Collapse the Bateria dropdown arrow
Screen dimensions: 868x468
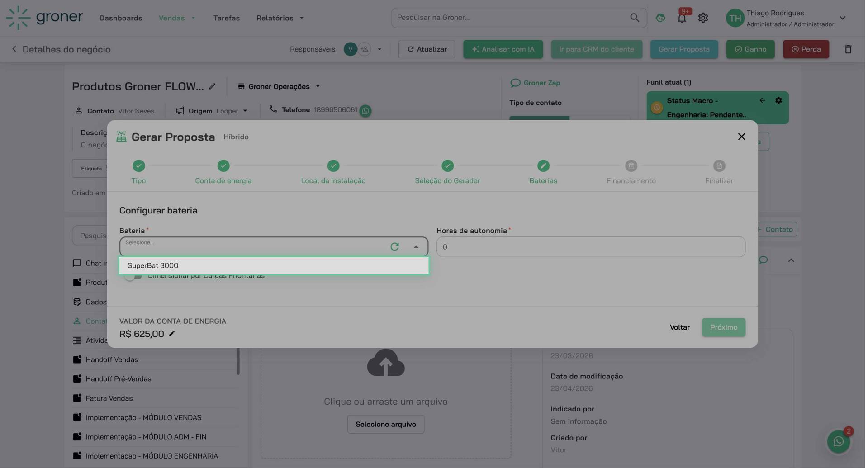coord(416,247)
